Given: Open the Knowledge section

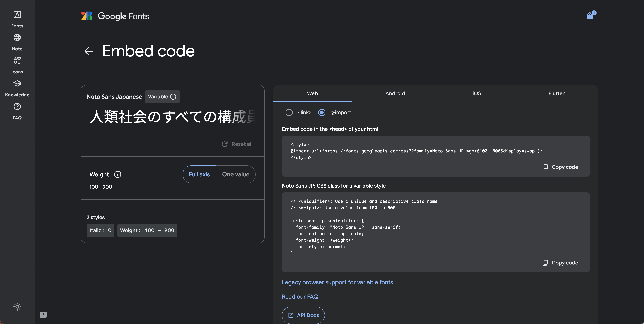Looking at the screenshot, I should [17, 88].
